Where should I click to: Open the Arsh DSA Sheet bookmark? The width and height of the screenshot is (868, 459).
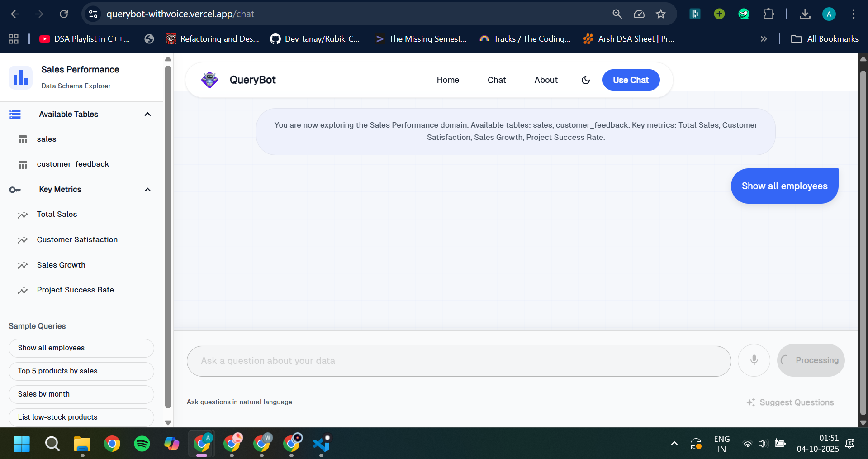[629, 39]
